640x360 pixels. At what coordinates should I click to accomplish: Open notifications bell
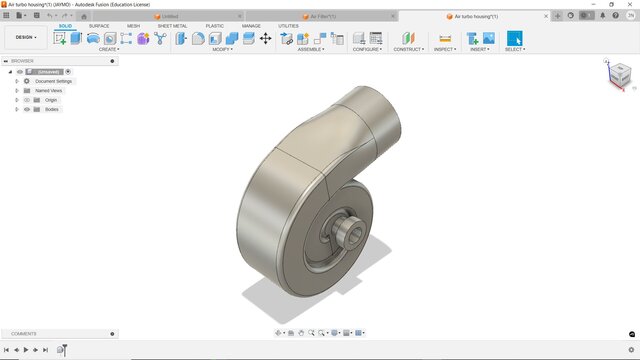(x=602, y=16)
